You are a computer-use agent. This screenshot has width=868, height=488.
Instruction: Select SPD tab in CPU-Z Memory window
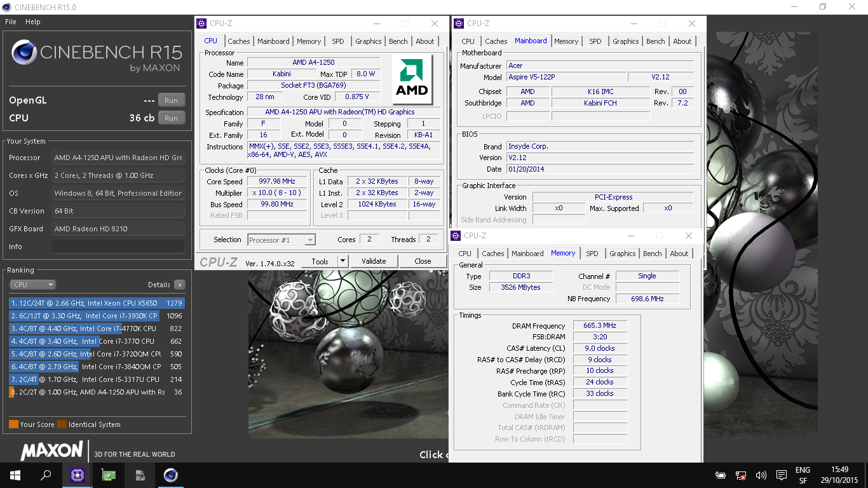[x=592, y=254]
